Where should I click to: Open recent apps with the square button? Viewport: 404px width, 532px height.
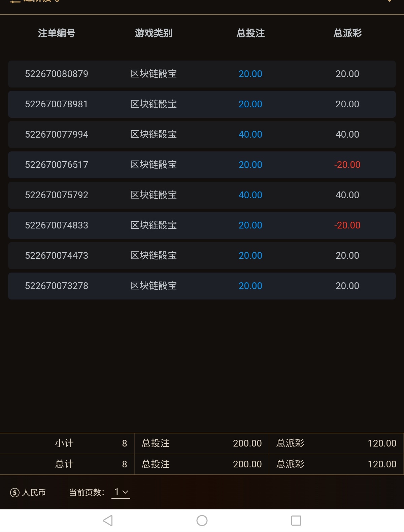[296, 521]
